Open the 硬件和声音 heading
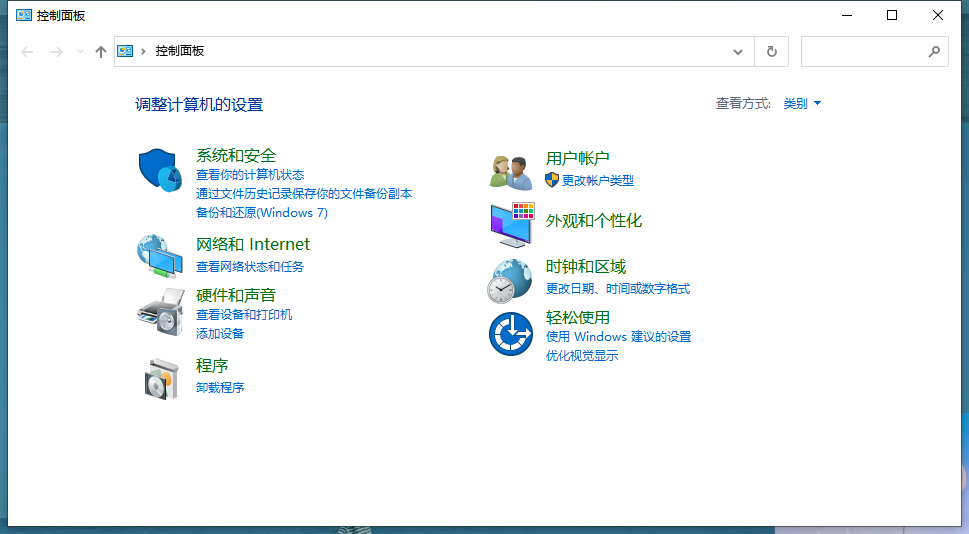 [236, 295]
